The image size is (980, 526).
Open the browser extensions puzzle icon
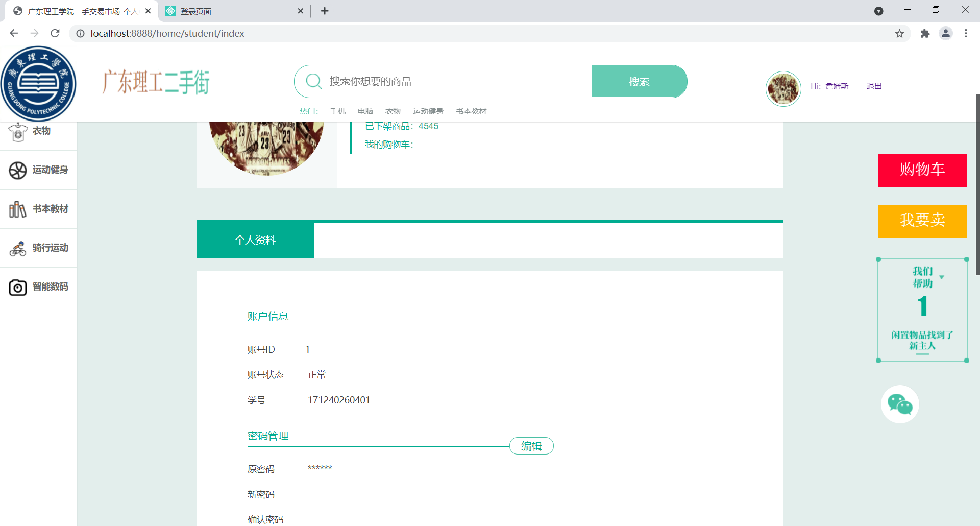(x=925, y=33)
